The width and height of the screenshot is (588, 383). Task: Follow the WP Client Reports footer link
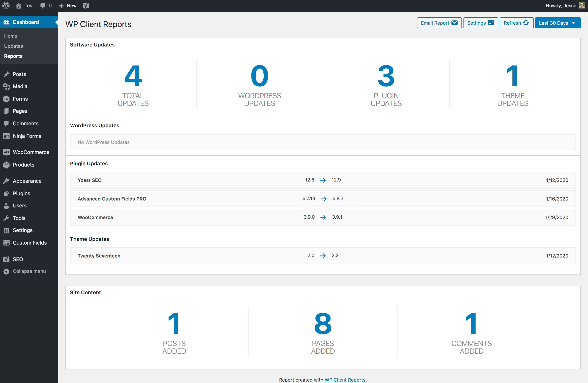coord(345,380)
